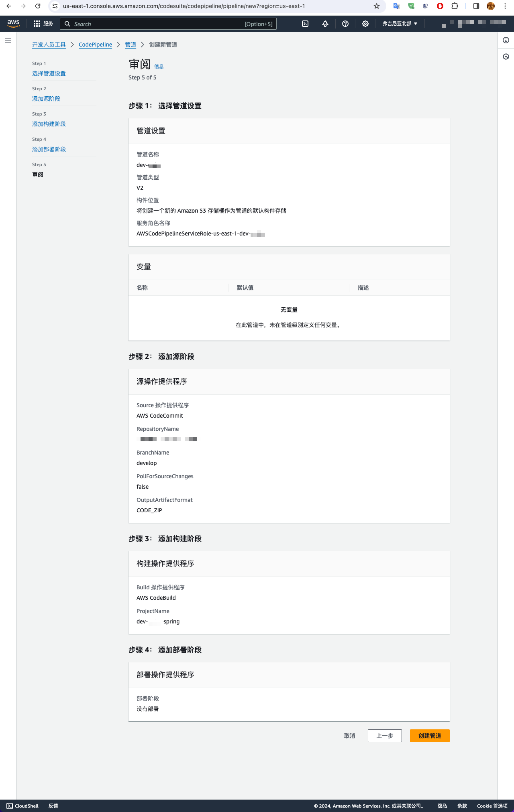Select the AWS CodeCommit source value
This screenshot has width=514, height=812.
[160, 416]
